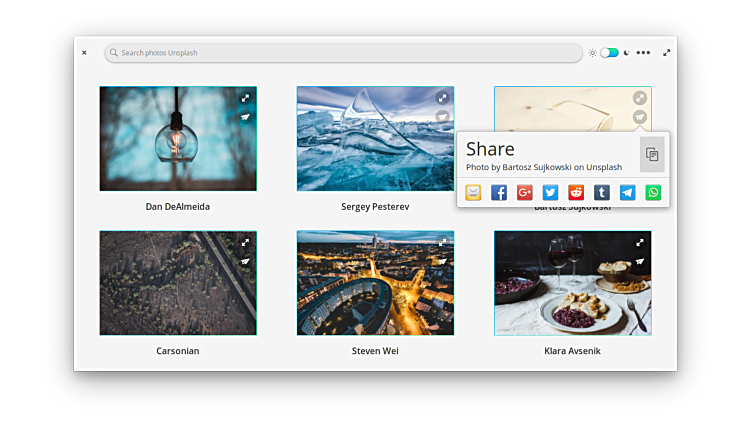Open share popup for Carsonian aerial photo
752x423 pixels.
(x=245, y=261)
